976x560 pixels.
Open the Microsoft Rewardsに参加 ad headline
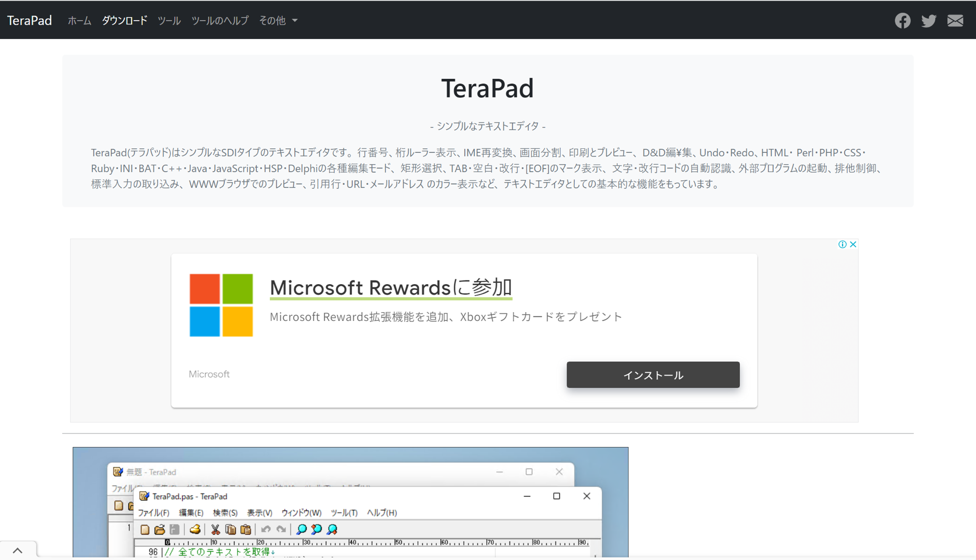[391, 287]
